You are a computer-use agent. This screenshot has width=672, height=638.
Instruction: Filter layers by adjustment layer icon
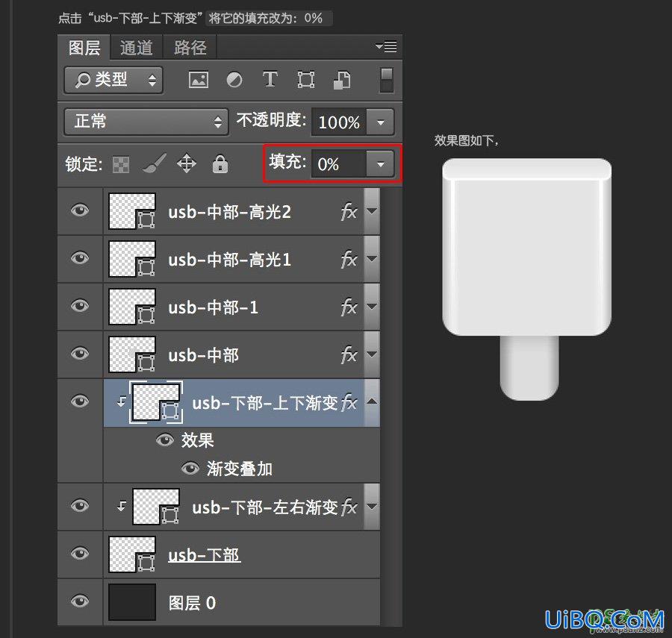(234, 80)
